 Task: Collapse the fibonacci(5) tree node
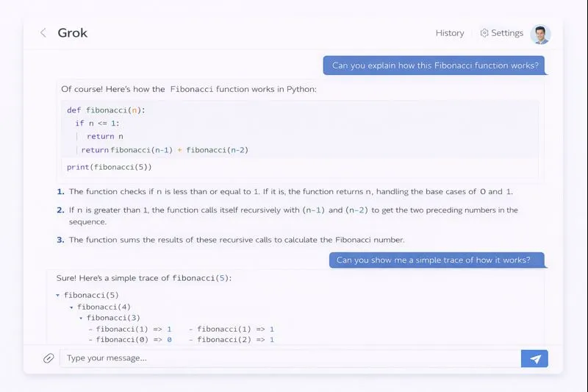(x=58, y=295)
